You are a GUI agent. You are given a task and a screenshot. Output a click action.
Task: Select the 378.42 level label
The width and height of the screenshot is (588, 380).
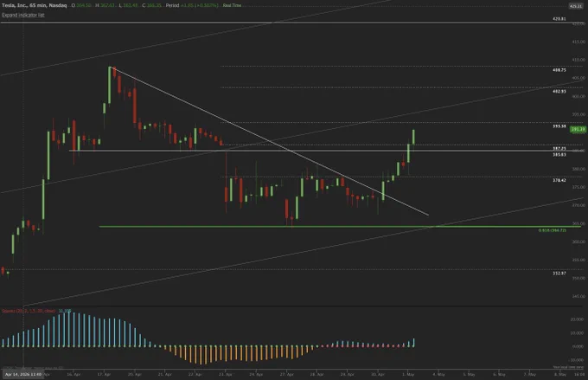[x=559, y=181]
